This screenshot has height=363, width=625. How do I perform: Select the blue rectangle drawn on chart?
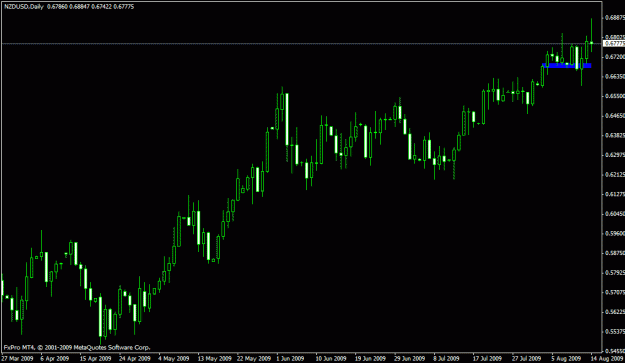click(566, 65)
